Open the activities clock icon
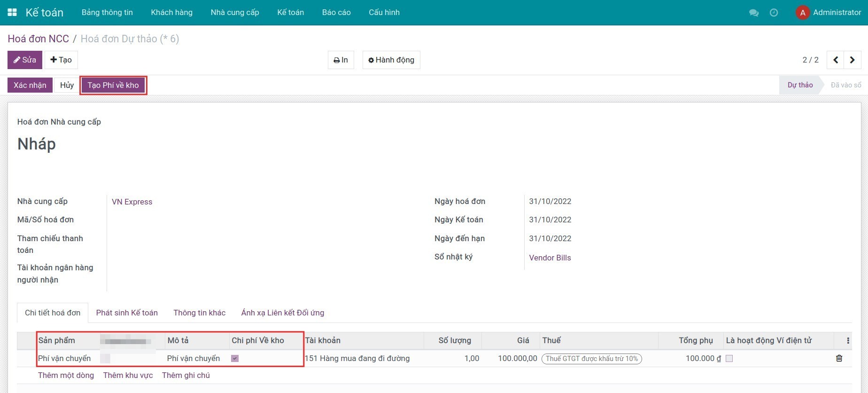This screenshot has width=868, height=393. click(774, 13)
